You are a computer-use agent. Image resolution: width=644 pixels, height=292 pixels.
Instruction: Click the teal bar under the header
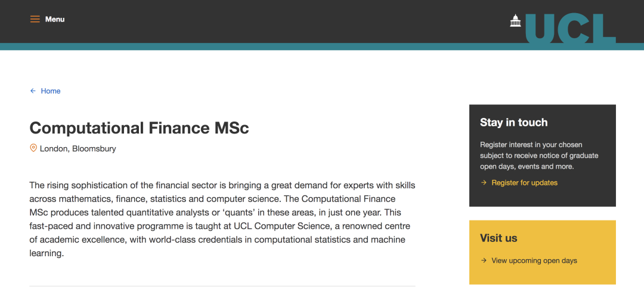pos(263,46)
